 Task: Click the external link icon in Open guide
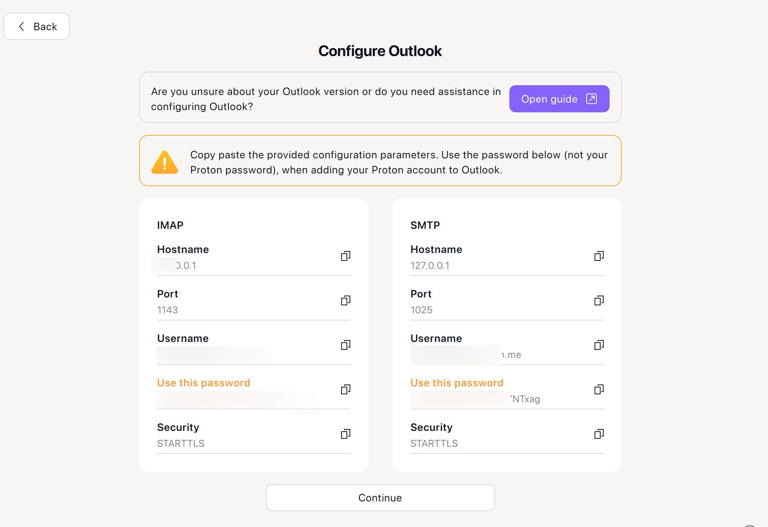coord(591,99)
